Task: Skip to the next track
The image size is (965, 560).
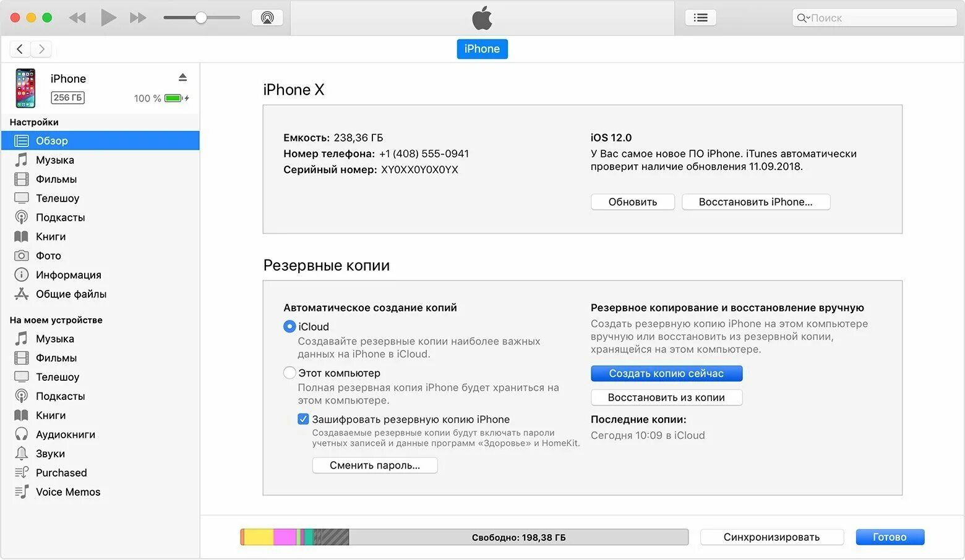Action: pos(138,18)
